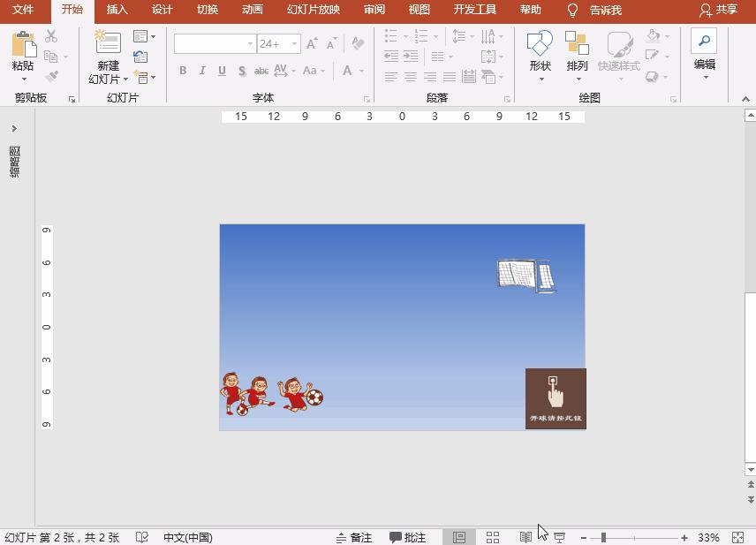Toggle bold formatting
Image resolution: width=756 pixels, height=545 pixels.
pyautogui.click(x=183, y=70)
